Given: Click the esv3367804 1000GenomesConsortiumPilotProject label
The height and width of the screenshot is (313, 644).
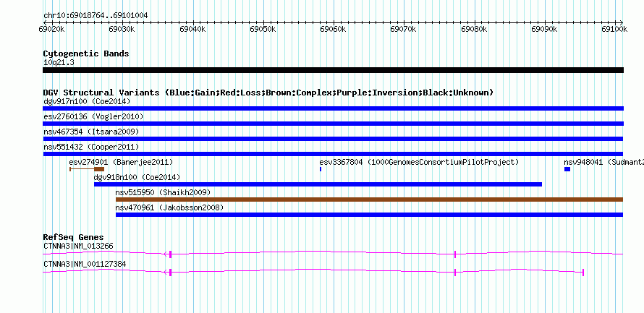Looking at the screenshot, I should pos(419,162).
